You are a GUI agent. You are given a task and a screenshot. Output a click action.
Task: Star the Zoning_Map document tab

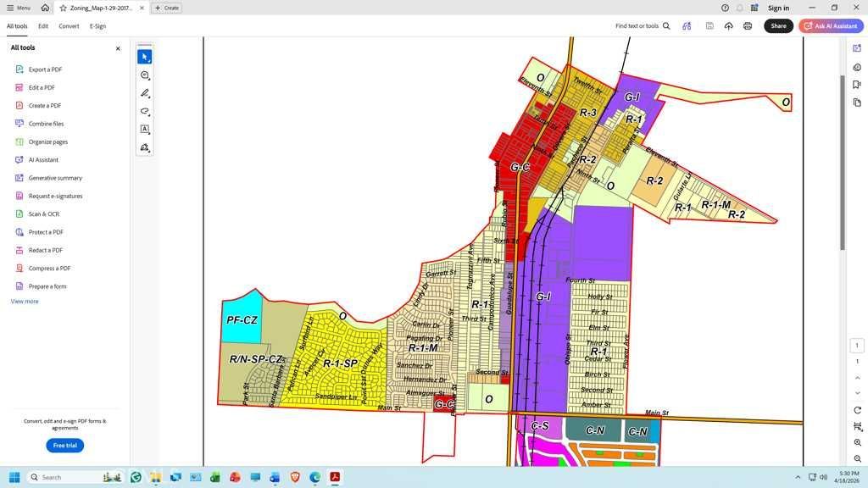pyautogui.click(x=64, y=8)
